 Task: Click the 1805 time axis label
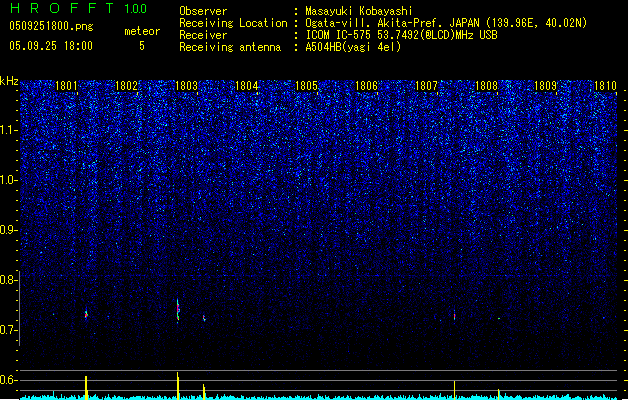pos(306,86)
